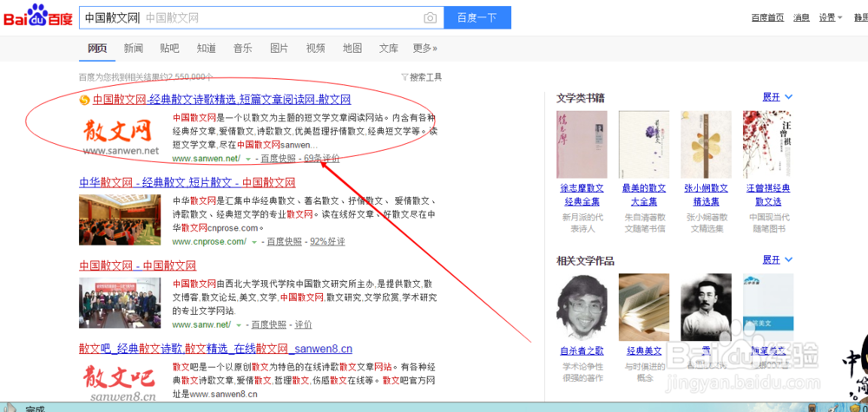The image size is (868, 412).
Task: Open the 张小娴散文 精选集 link
Action: point(706,194)
